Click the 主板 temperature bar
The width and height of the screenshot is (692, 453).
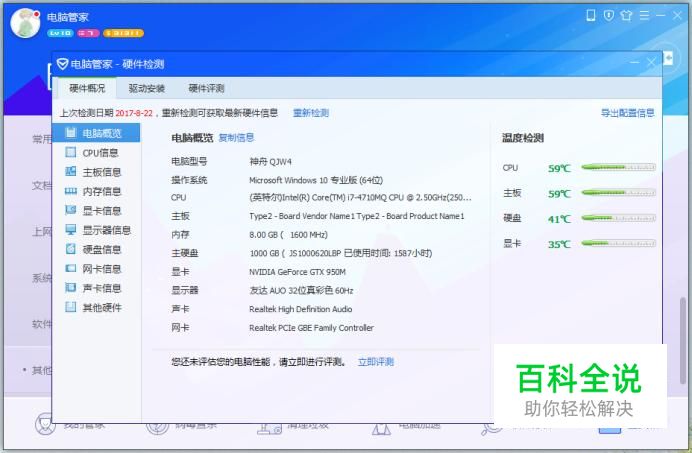pyautogui.click(x=618, y=193)
